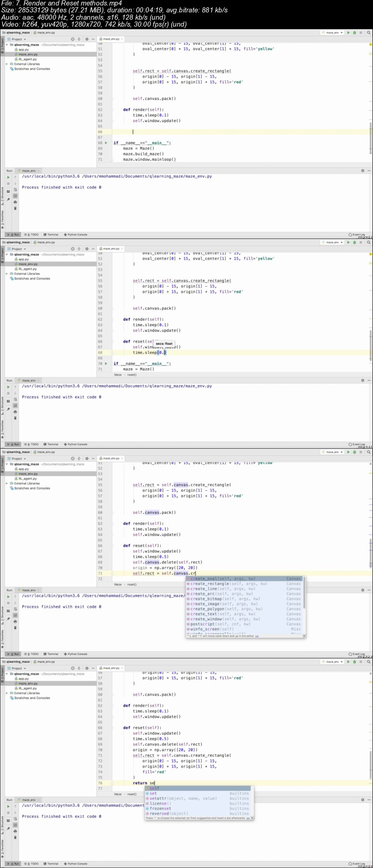Screen dimensions: 373x868
Task: Open Terminal tab in first frame bottom bar
Action: tap(51, 235)
